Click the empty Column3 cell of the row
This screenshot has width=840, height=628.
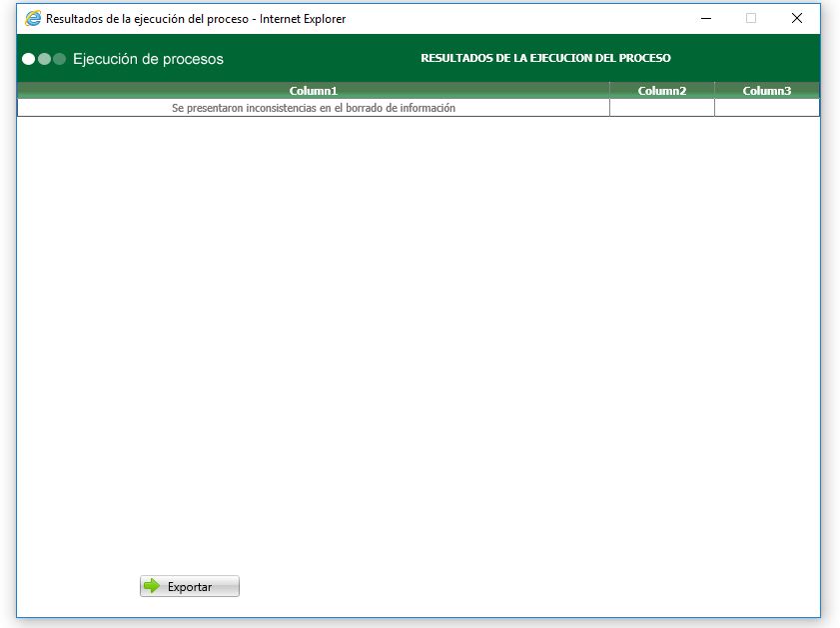[766, 107]
